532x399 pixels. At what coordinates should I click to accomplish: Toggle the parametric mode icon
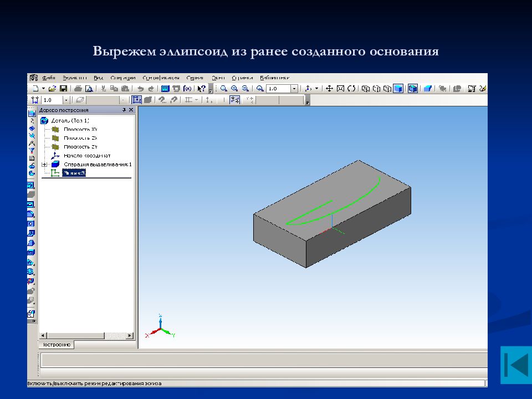234,100
